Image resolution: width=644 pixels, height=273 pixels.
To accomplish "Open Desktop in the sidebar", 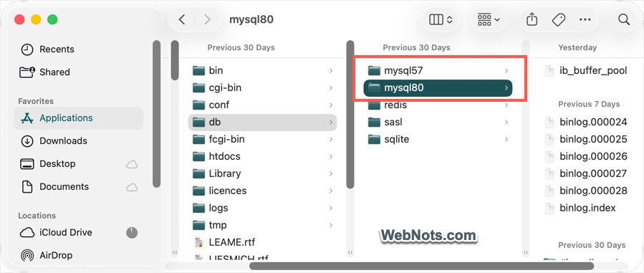I will [78, 164].
